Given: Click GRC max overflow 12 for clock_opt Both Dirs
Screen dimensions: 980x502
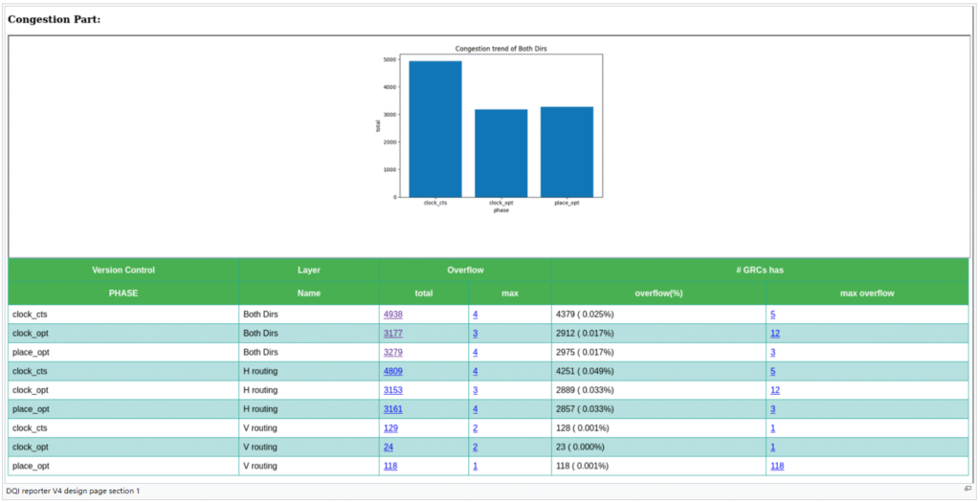Looking at the screenshot, I should click(x=775, y=333).
